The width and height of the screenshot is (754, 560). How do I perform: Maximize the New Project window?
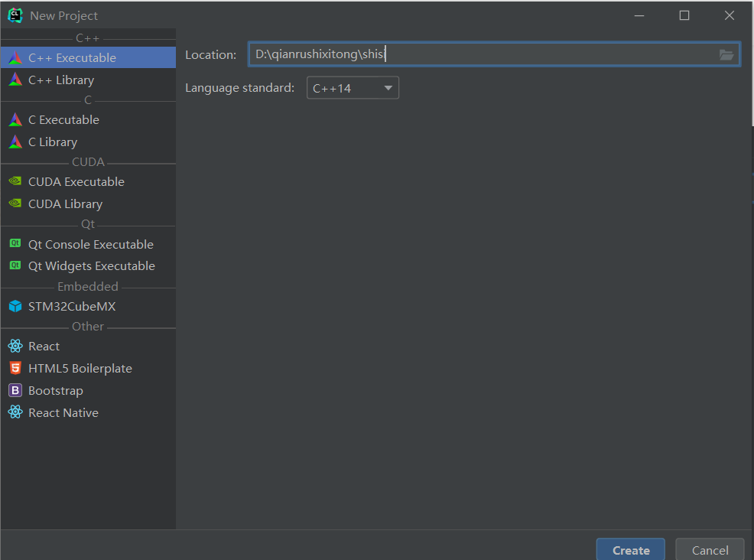(684, 15)
